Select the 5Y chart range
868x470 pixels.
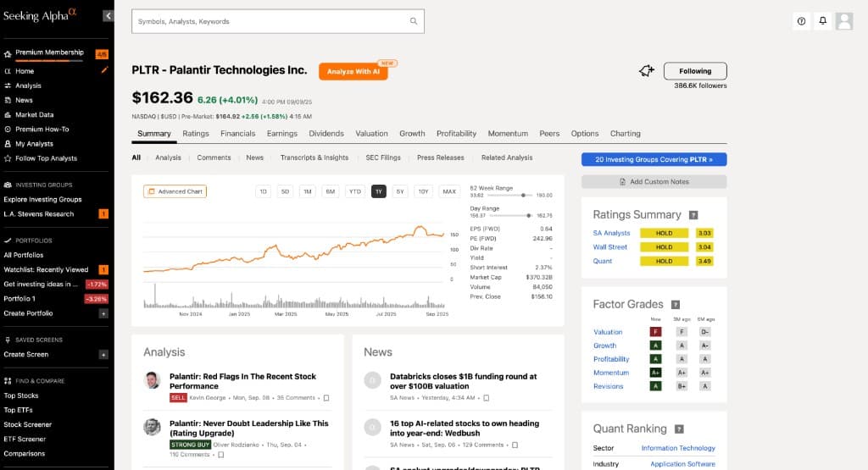coord(400,191)
